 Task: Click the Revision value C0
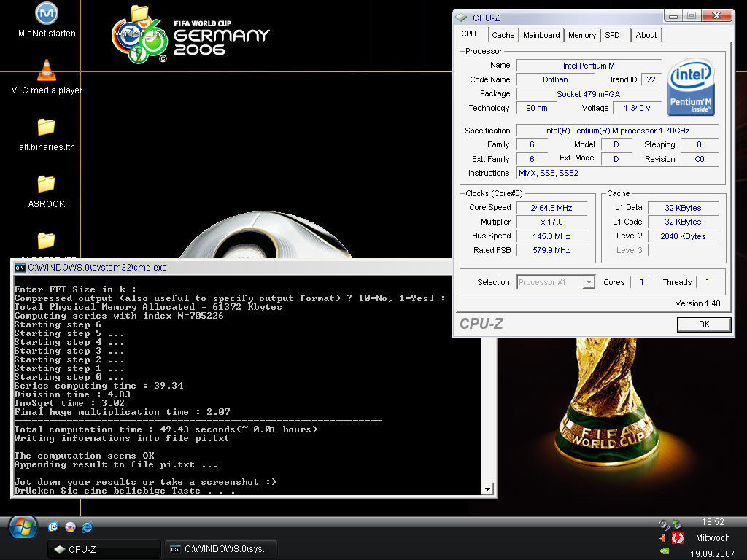(700, 159)
